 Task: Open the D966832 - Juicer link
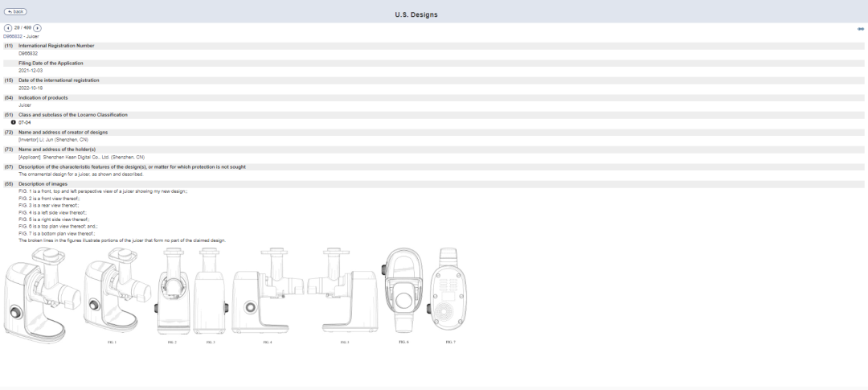click(x=21, y=36)
